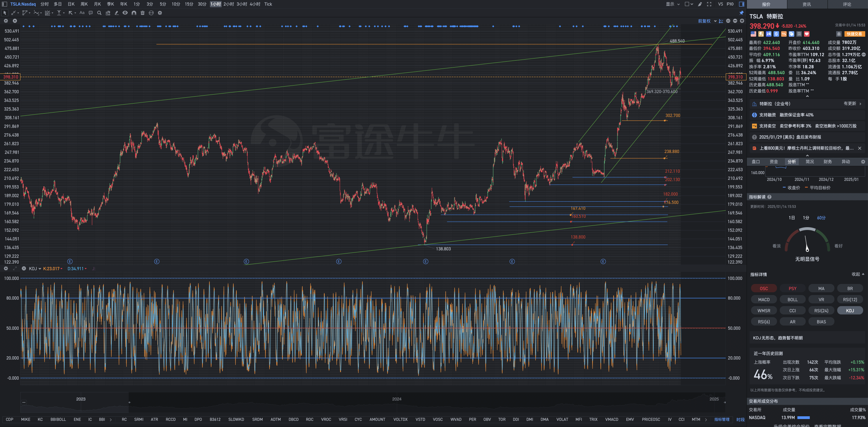Viewport: 868px width, 427px height.
Task: Click the XY coordinate axis icon
Action: [x=721, y=21]
